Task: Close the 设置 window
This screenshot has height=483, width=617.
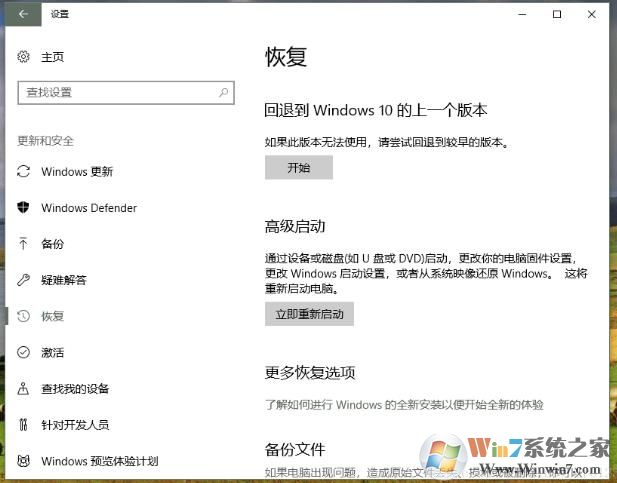Action: [591, 14]
